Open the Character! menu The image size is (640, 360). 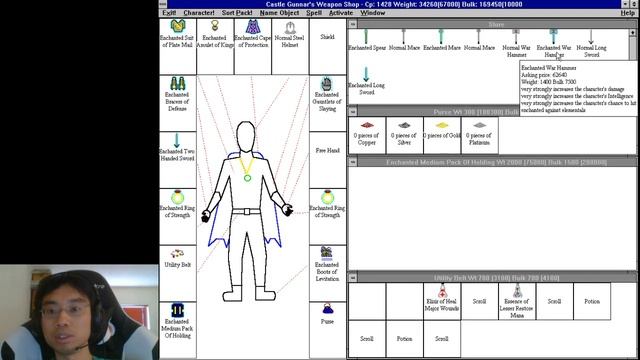coord(199,13)
